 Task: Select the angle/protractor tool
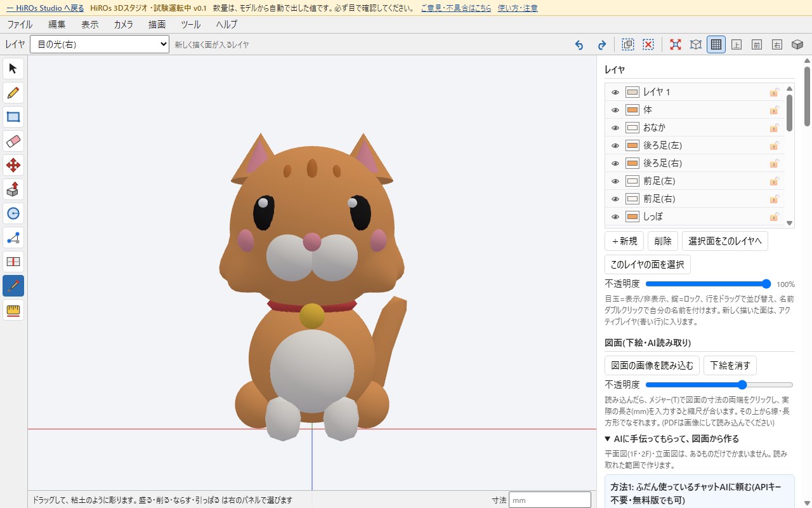(x=13, y=237)
